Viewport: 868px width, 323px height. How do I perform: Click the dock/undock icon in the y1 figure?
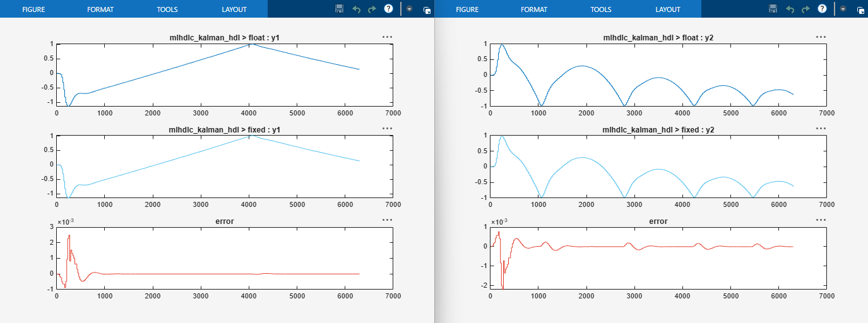point(427,10)
